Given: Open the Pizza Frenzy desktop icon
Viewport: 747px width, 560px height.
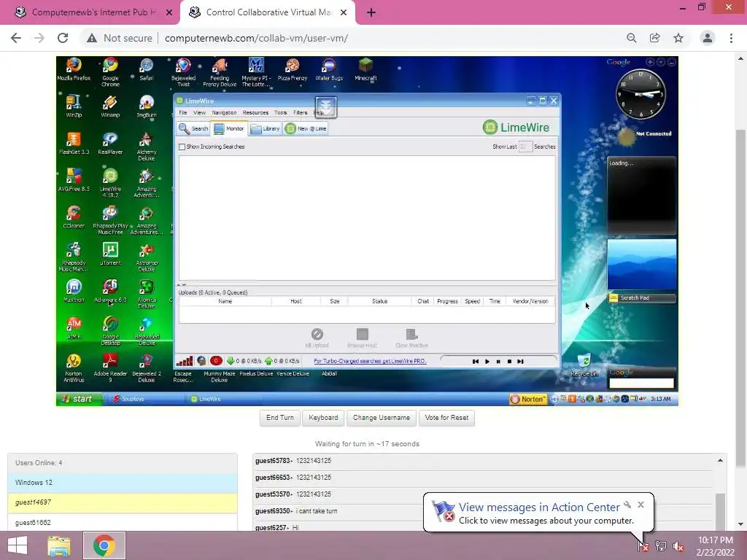Looking at the screenshot, I should [x=293, y=69].
